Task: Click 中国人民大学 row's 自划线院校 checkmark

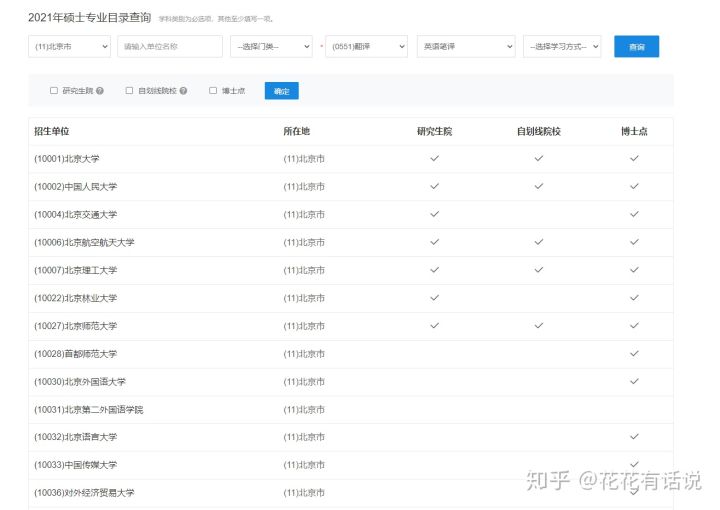Action: pyautogui.click(x=539, y=186)
